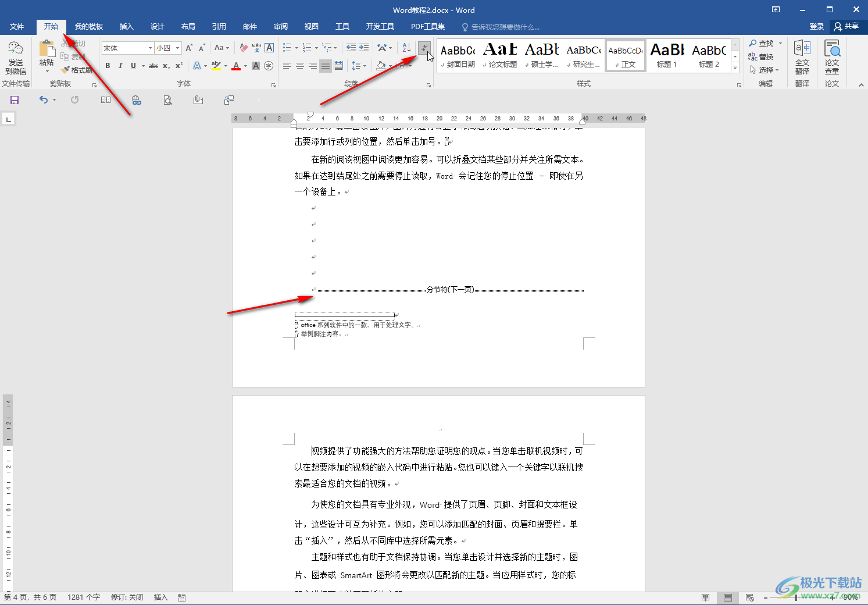This screenshot has width=868, height=605.
Task: Toggle underline formatting
Action: coord(133,66)
